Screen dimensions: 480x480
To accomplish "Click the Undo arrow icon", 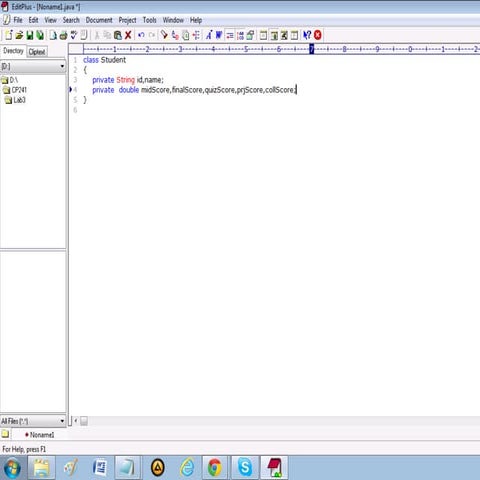I will coord(141,35).
